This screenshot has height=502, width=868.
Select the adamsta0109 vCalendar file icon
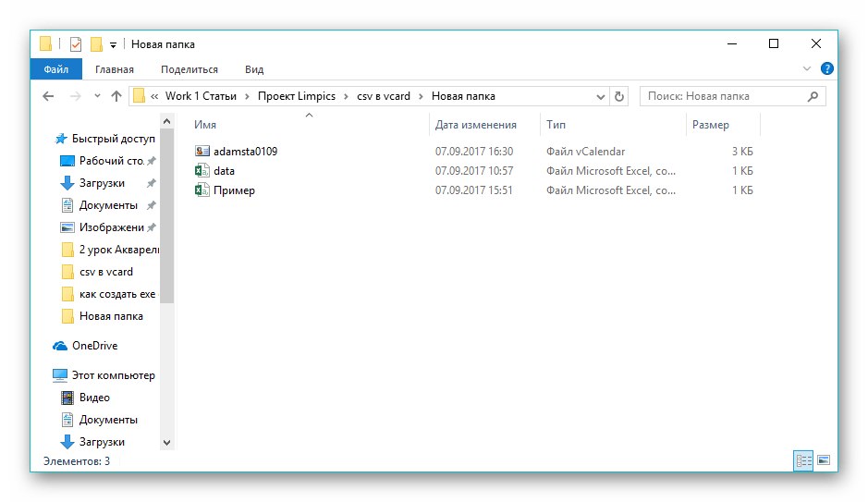click(x=202, y=151)
